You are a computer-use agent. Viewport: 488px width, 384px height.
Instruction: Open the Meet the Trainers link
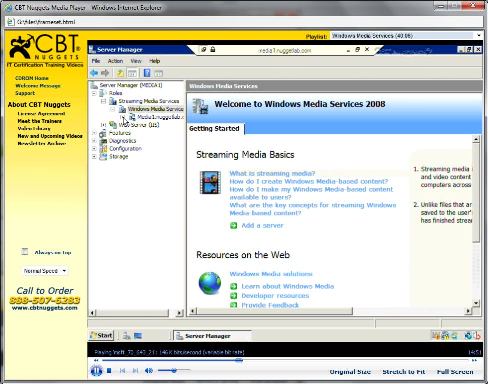tap(40, 121)
